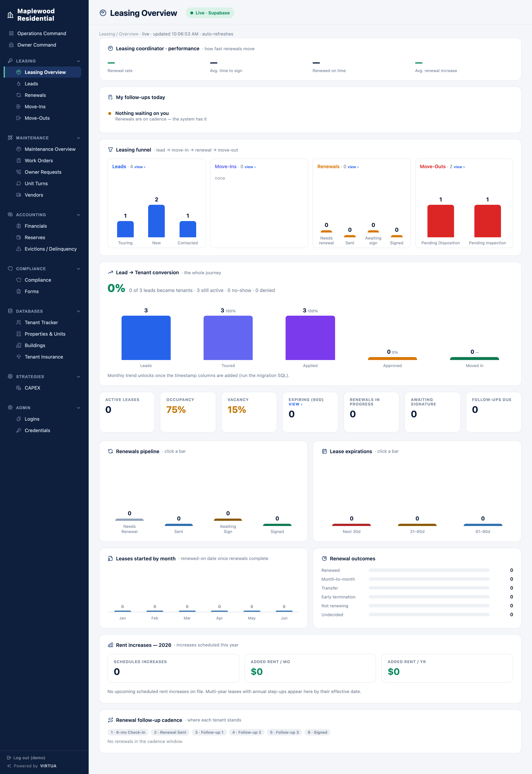
Task: Click the red Pending Inspection bar
Action: [487, 221]
